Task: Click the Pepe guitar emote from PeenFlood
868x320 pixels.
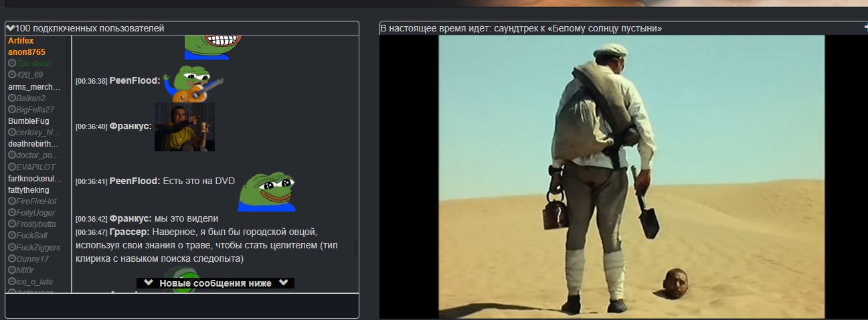Action: [x=193, y=82]
